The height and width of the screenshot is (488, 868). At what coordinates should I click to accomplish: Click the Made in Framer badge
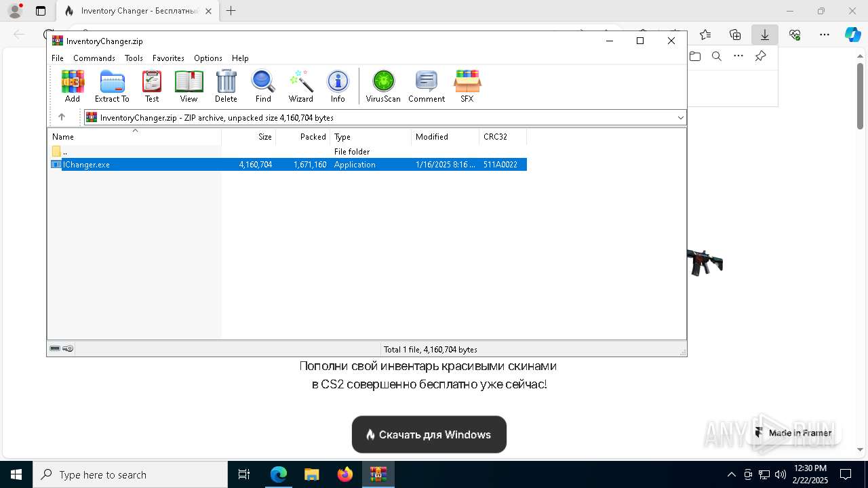793,433
